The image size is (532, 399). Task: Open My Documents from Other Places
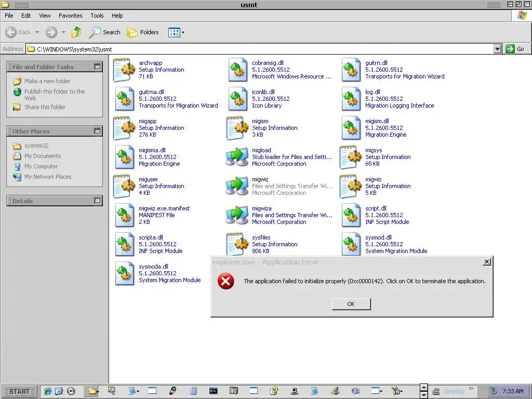pyautogui.click(x=43, y=156)
